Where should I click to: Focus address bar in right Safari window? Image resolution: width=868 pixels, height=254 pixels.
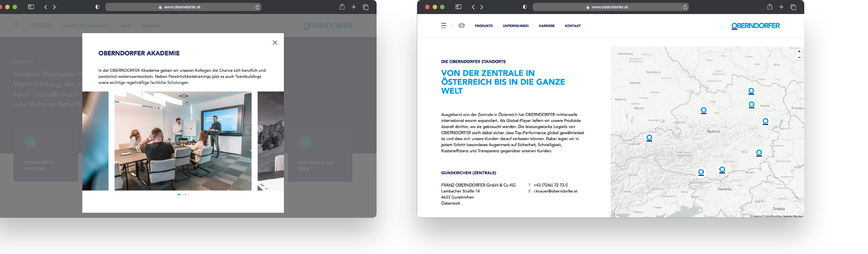[x=610, y=7]
